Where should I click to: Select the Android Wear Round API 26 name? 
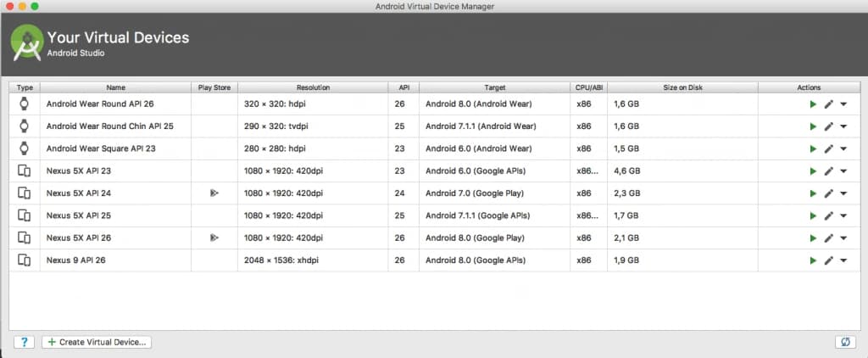[100, 104]
